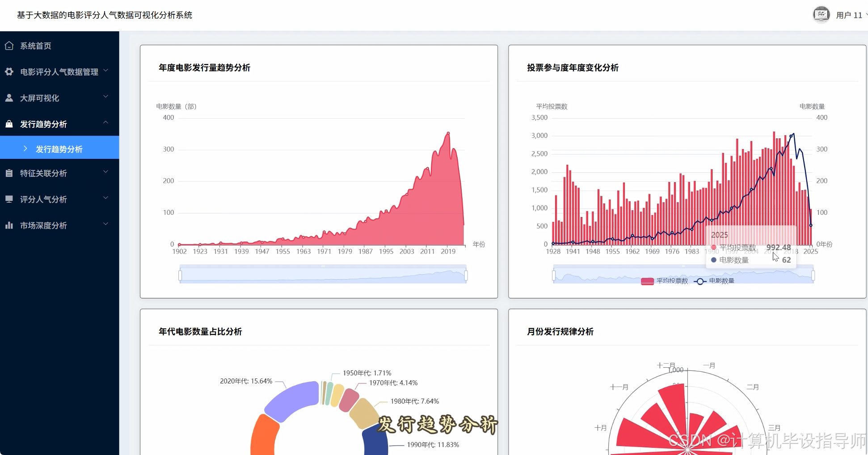Click the 年代电影数量占比分析 card title

coord(200,332)
